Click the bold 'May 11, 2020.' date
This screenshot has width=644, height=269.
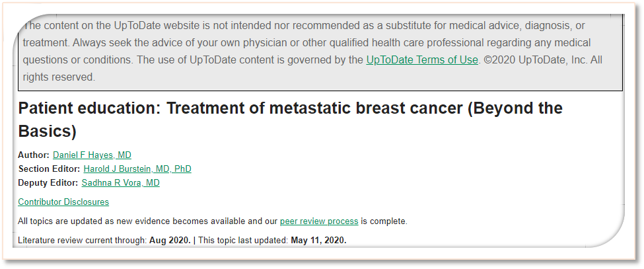point(318,241)
